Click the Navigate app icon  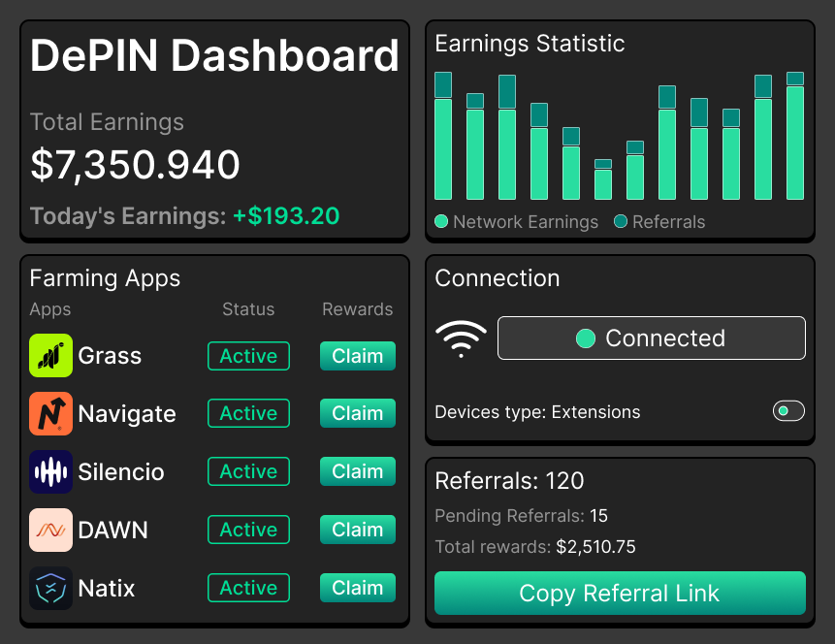tap(50, 413)
